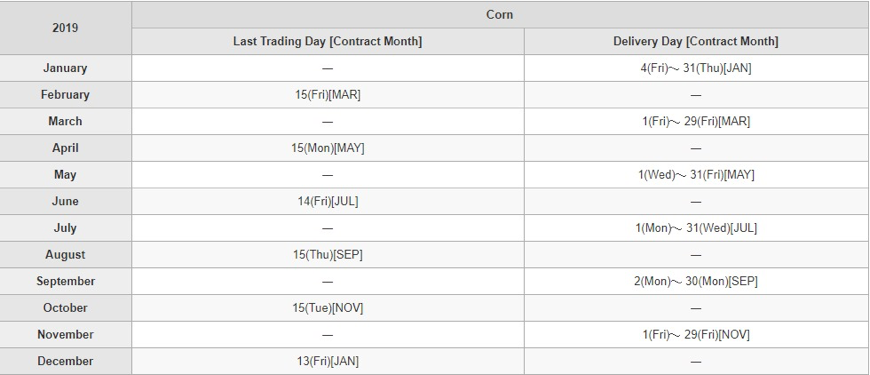
Task: Click the 4(Fri)~31(Thu)[JAN] delivery cell
Action: 696,68
